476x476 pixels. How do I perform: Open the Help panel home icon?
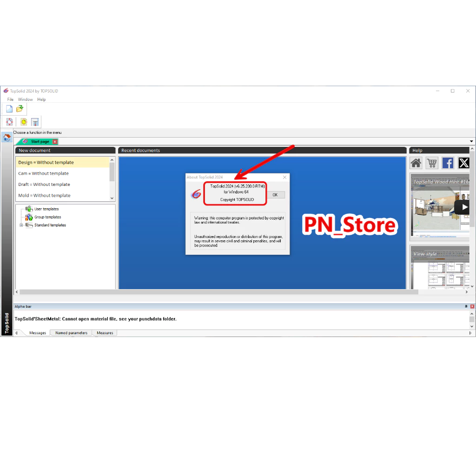pos(416,163)
